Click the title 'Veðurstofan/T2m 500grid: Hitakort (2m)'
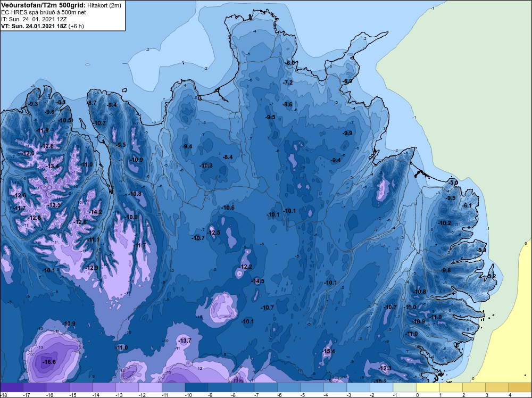 point(61,5)
